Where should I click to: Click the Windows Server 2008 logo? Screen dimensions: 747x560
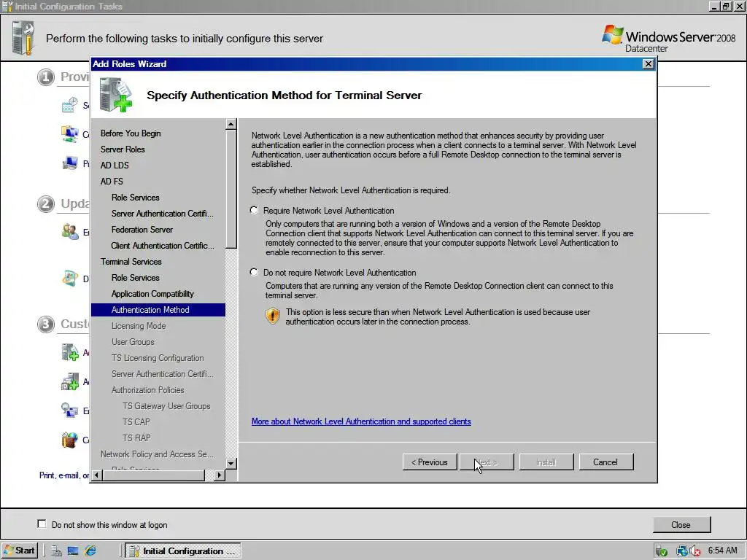[668, 39]
